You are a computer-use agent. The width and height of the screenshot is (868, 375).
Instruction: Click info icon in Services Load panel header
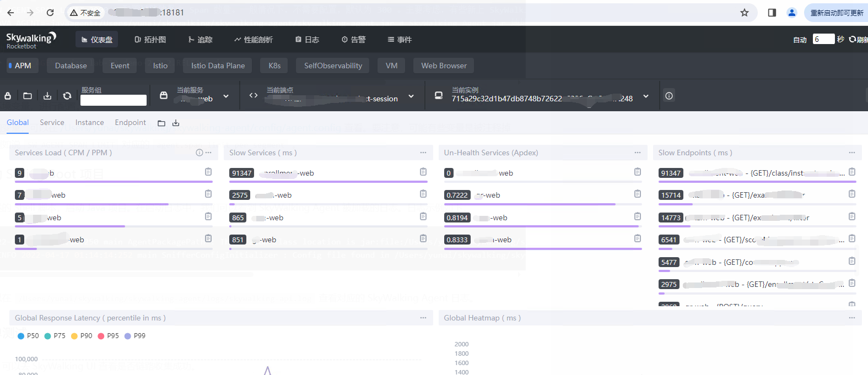200,153
